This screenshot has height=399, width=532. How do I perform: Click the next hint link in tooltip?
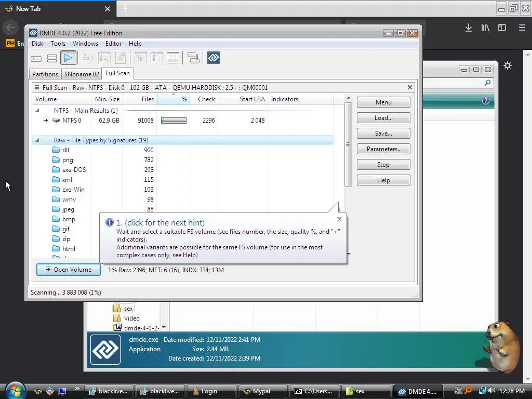[161, 222]
